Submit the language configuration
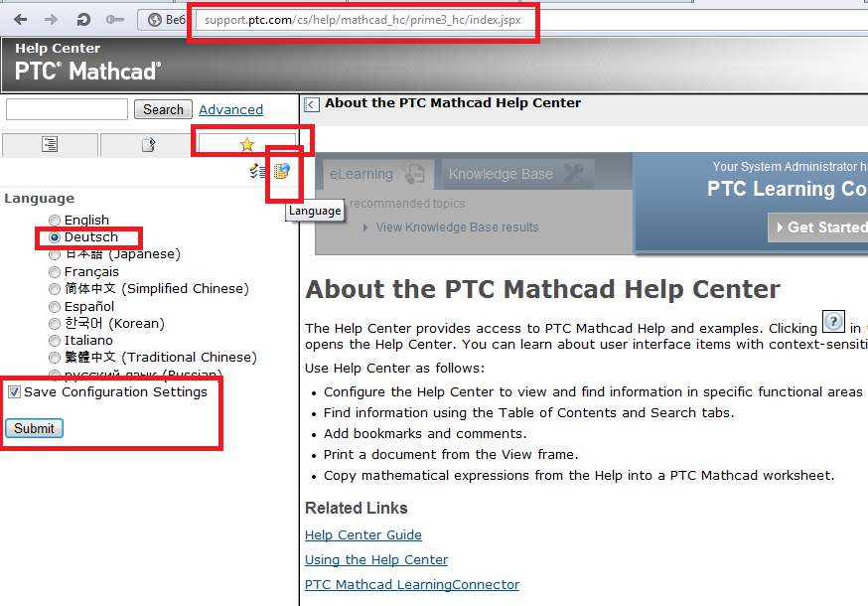 tap(35, 428)
